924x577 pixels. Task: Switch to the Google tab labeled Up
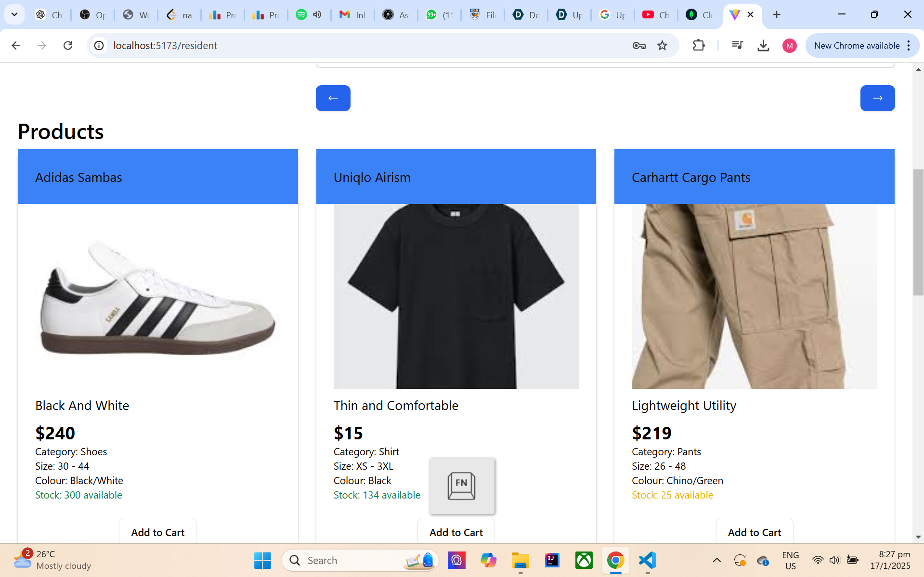tap(612, 14)
